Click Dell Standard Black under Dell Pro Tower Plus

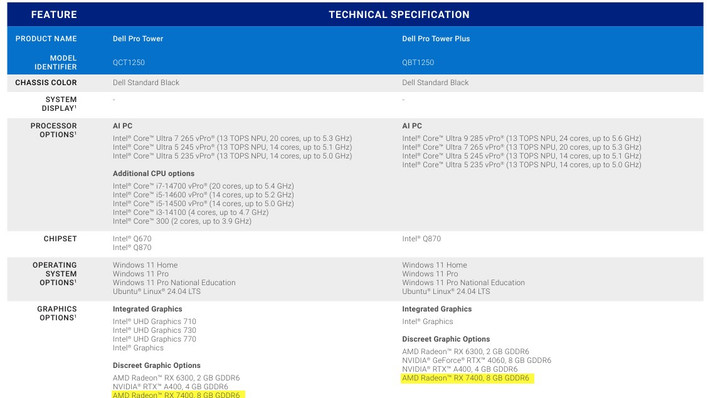click(435, 83)
